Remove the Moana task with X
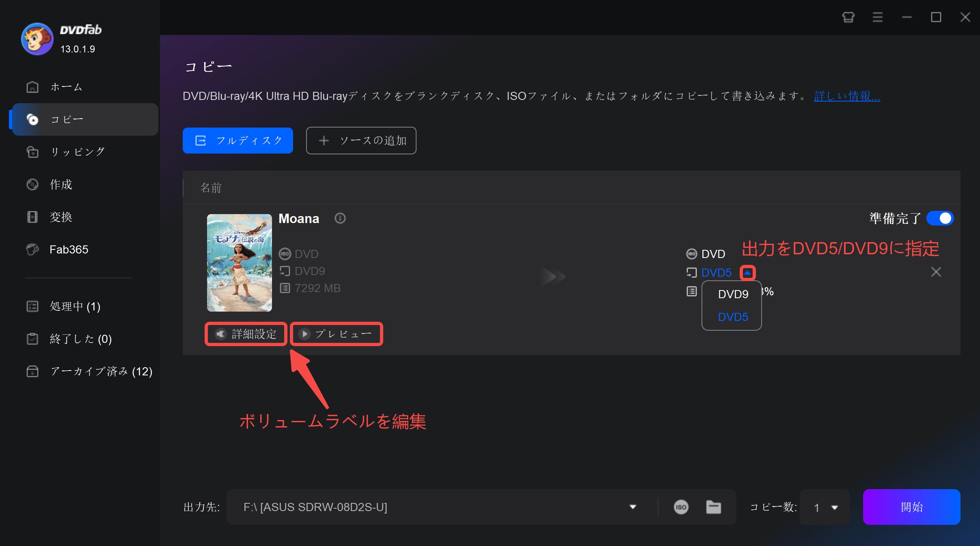 click(936, 272)
